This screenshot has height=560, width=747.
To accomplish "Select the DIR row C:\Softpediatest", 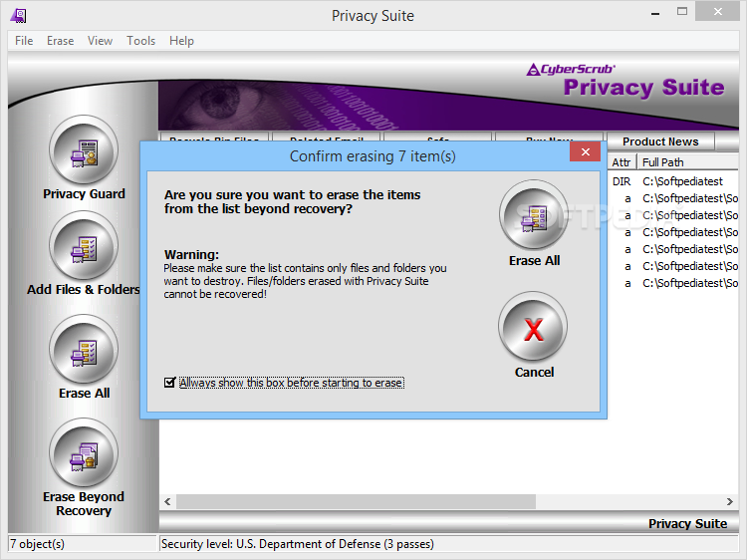I will coord(672,181).
